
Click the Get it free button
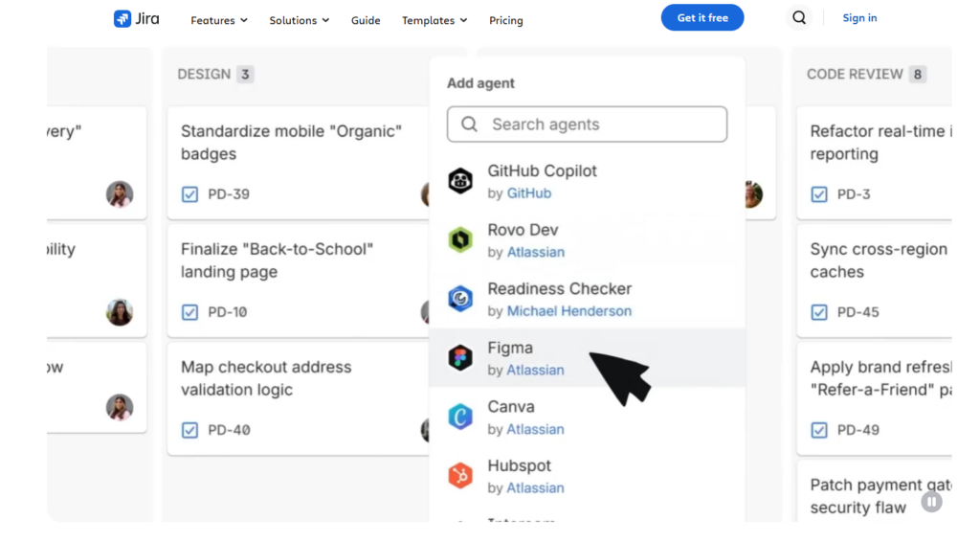coord(702,17)
